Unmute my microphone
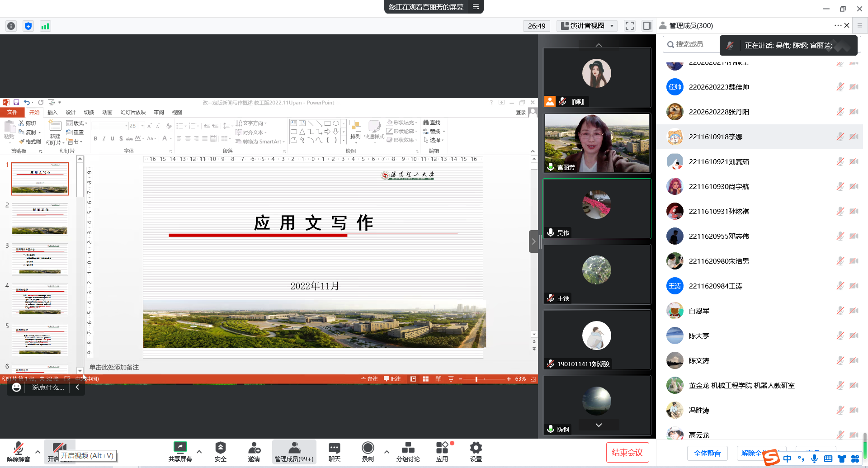Screen dimensions: 868x468 pos(19,452)
